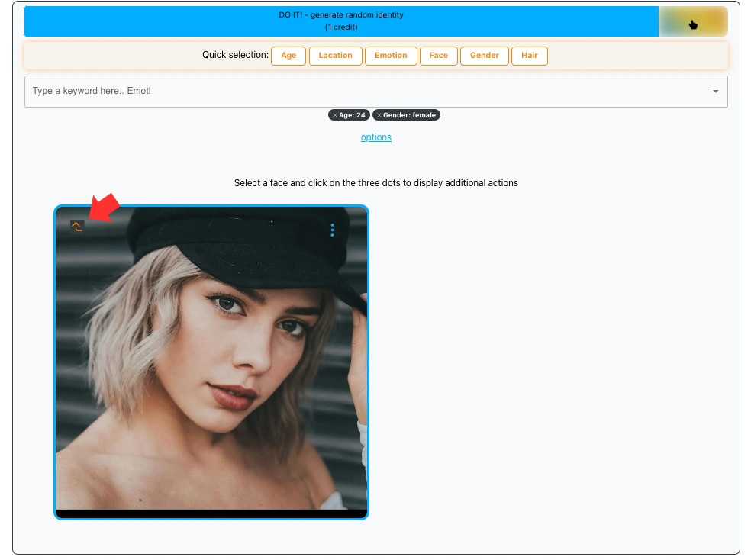Screen dimensions: 751x560
Task: Click the arrow icon highlighted by the red pointer
Action: tap(76, 227)
